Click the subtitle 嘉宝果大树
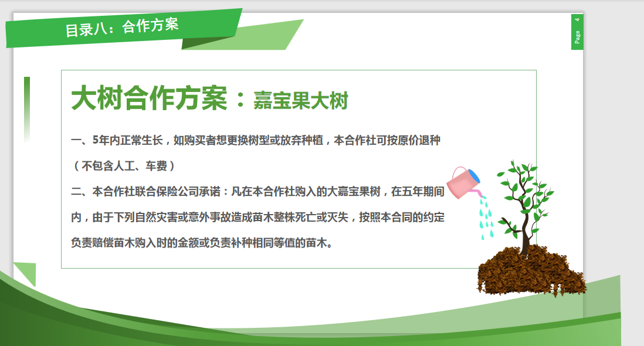Image resolution: width=644 pixels, height=346 pixels. [x=301, y=100]
